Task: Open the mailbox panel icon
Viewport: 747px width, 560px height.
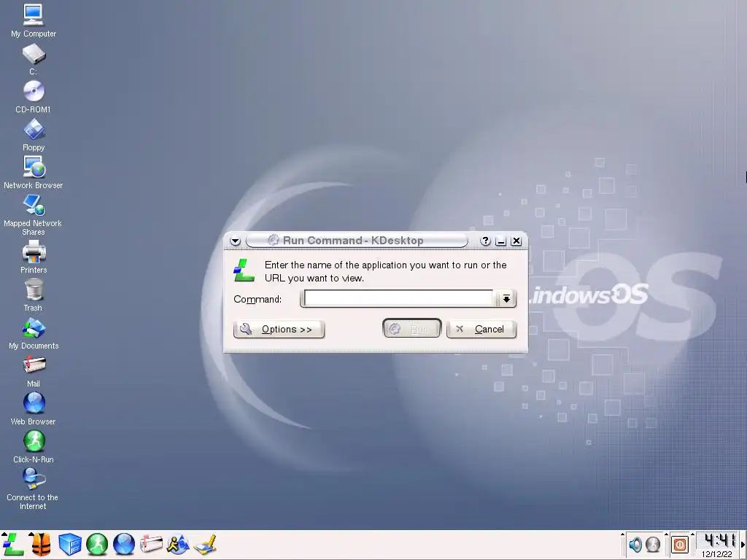Action: [x=151, y=544]
